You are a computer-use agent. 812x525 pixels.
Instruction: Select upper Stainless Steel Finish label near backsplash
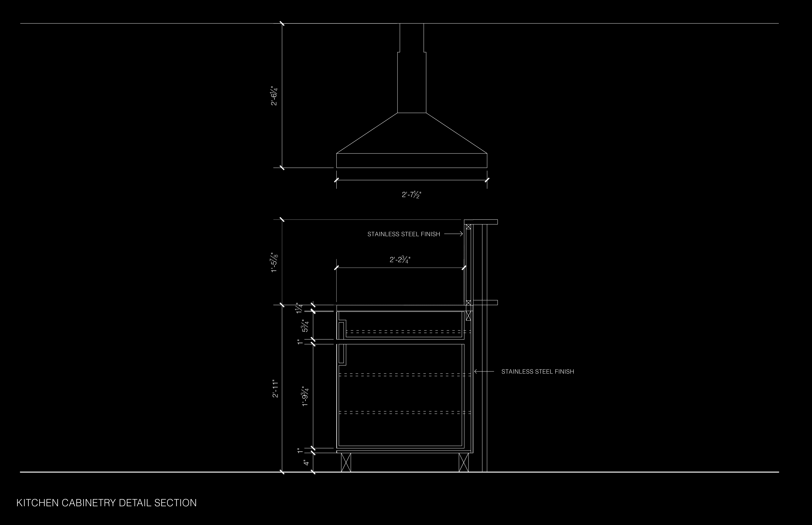click(404, 234)
